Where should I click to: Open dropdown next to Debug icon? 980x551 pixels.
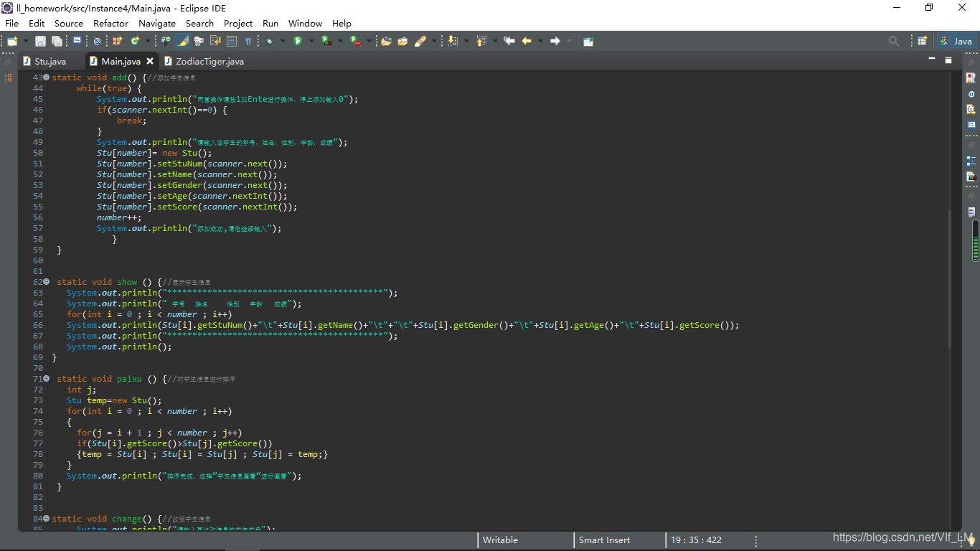coord(283,41)
